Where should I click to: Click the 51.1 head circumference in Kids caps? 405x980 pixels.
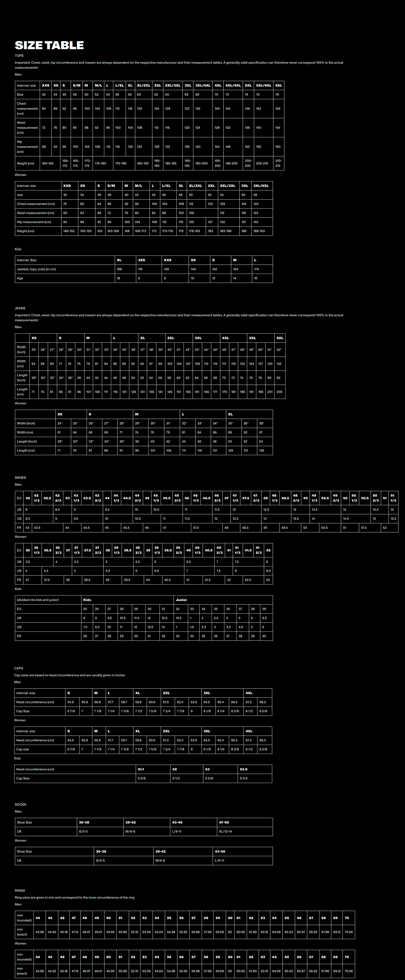(141, 769)
